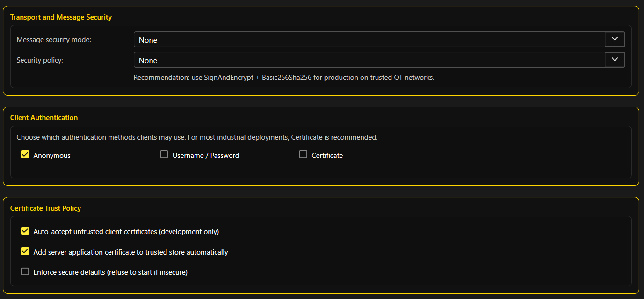Screen dimensions: 644x299
Task: Click the 'Username / Password' label text
Action: pos(206,156)
